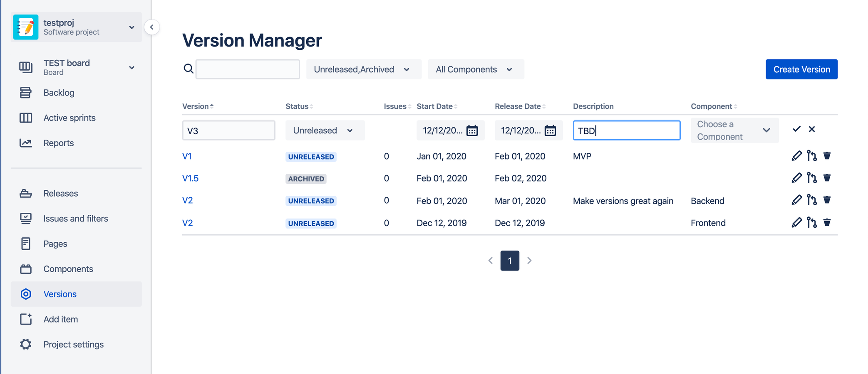This screenshot has width=868, height=374.
Task: Open Components in sidebar
Action: coord(76,269)
